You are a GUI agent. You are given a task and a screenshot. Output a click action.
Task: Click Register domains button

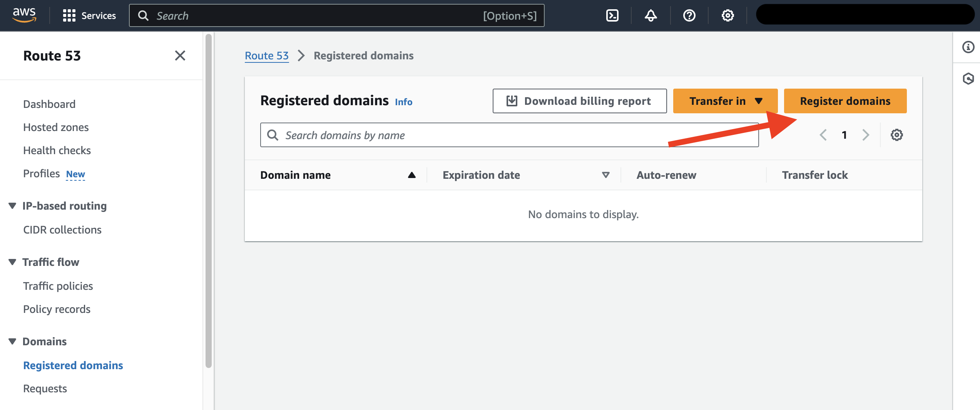pyautogui.click(x=845, y=101)
